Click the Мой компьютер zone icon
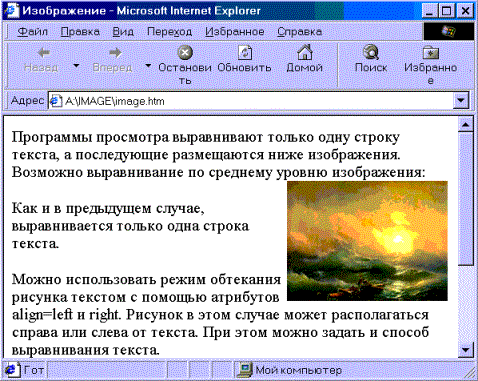Screen dimensions: 478x381 pos(245,370)
